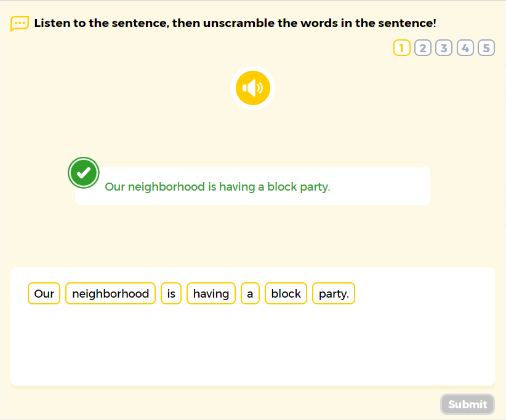Select the 'party.' word tile
This screenshot has height=420, width=506.
[x=333, y=293]
